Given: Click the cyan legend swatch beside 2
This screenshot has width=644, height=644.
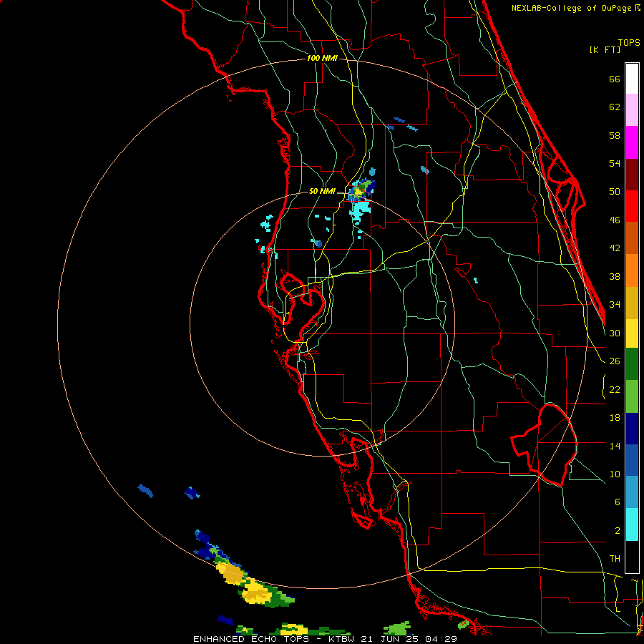Looking at the screenshot, I should [x=632, y=525].
